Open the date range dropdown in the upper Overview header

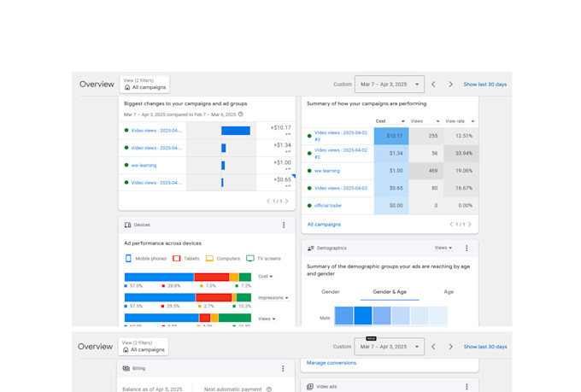coord(390,85)
